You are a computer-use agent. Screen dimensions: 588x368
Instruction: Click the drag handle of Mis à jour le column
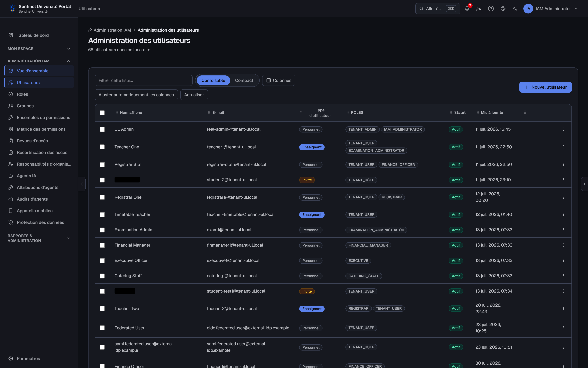[x=478, y=112]
